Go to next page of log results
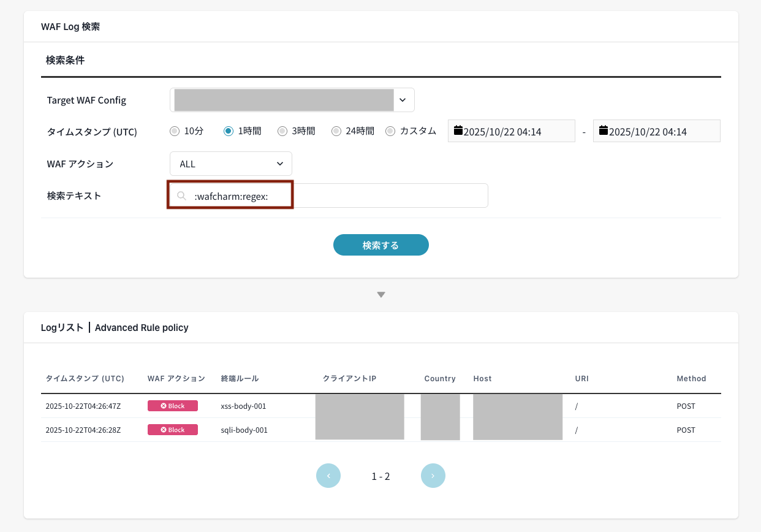 click(x=433, y=476)
